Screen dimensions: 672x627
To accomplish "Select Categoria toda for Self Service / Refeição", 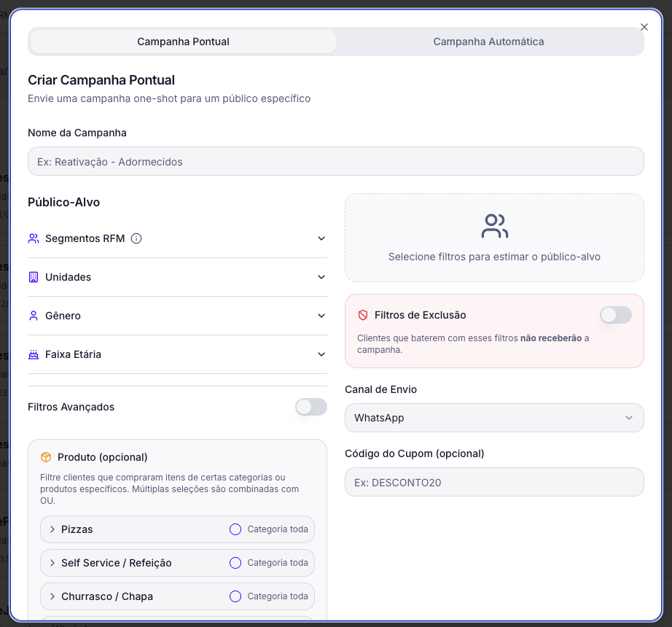I will tap(235, 563).
